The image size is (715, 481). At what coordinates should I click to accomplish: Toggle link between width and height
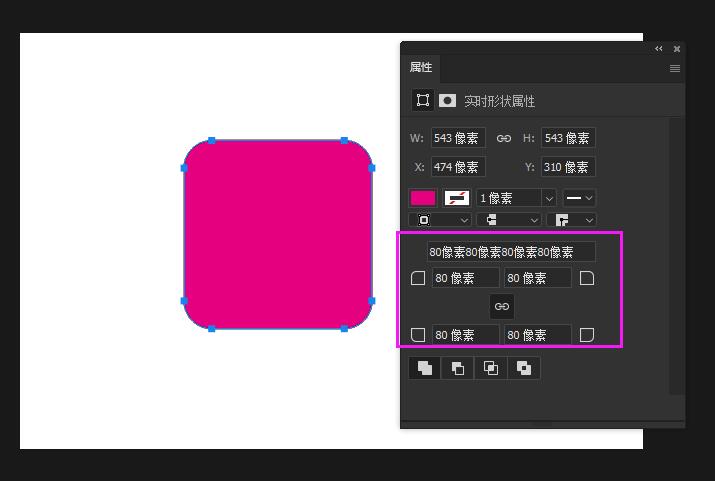pos(503,138)
